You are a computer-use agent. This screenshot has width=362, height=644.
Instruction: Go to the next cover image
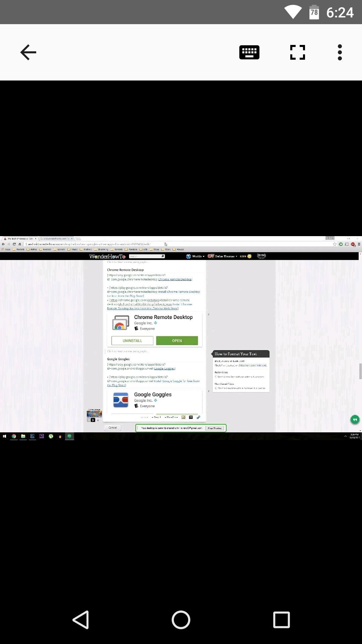click(93, 420)
